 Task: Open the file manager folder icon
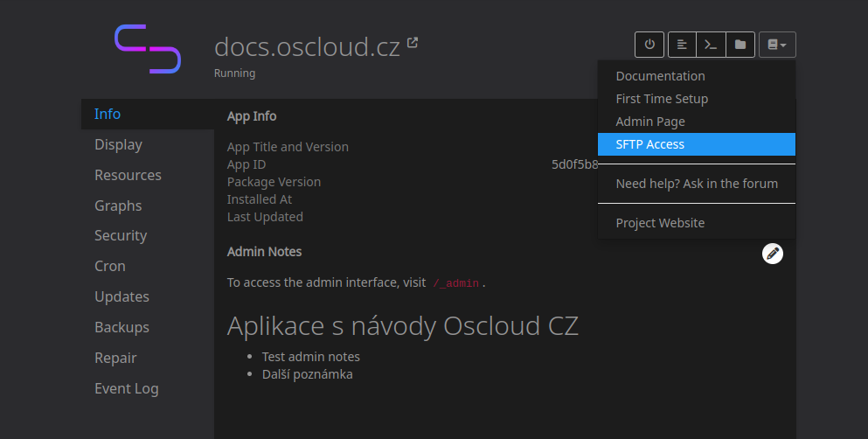coord(740,45)
